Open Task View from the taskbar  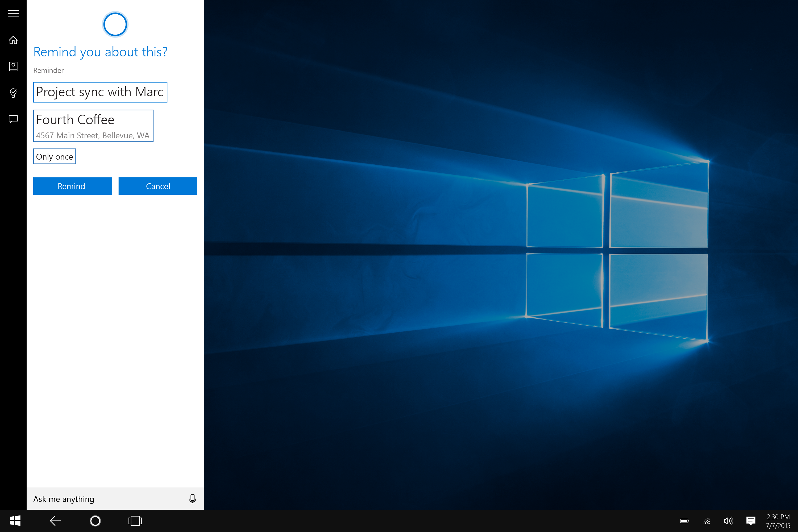[x=135, y=521]
